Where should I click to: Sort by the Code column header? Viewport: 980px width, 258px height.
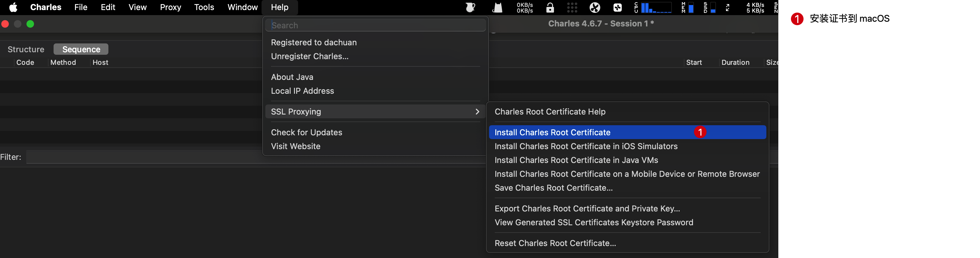25,62
